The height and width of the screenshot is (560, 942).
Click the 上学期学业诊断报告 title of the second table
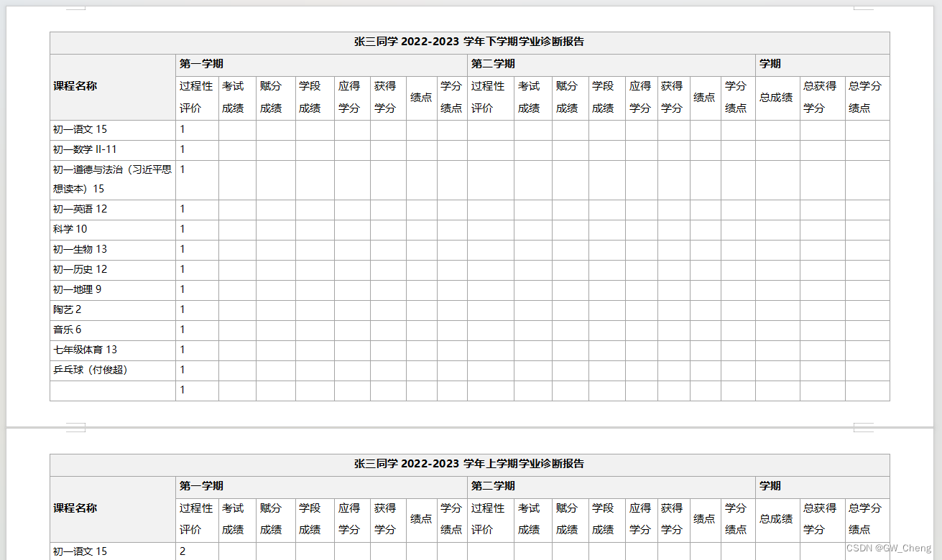tap(469, 464)
